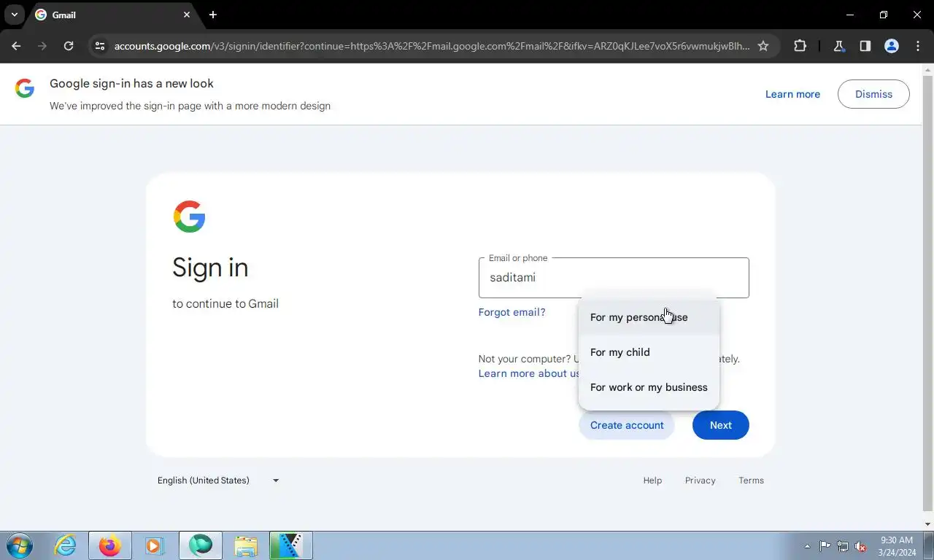This screenshot has width=934, height=560.
Task: Dismiss the new look banner
Action: coord(873,94)
